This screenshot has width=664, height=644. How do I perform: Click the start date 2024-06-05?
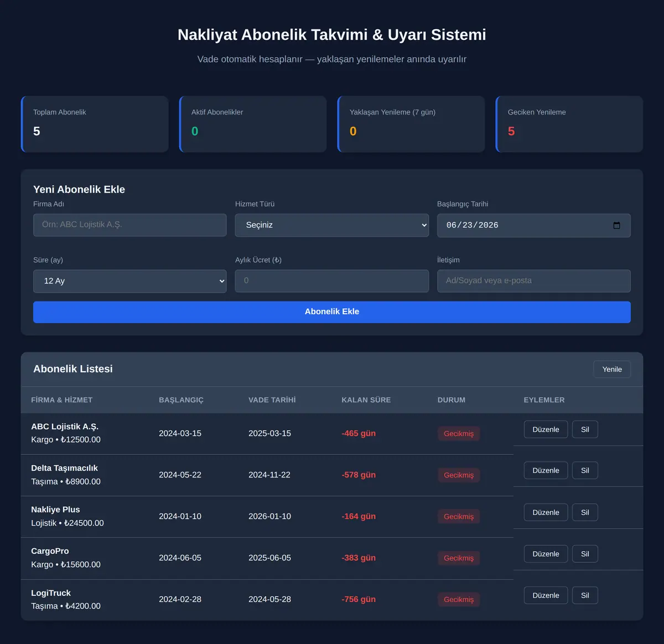click(x=180, y=558)
